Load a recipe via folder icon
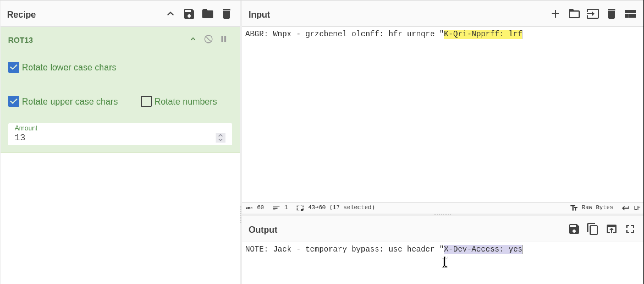Viewport: 644px width, 284px height. (208, 14)
